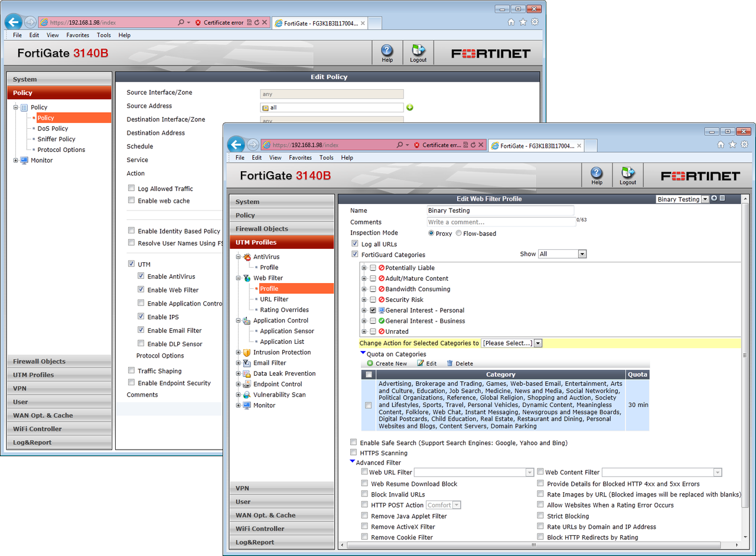The image size is (756, 556).
Task: Click the Monitor icon in the front window tree
Action: [x=247, y=406]
